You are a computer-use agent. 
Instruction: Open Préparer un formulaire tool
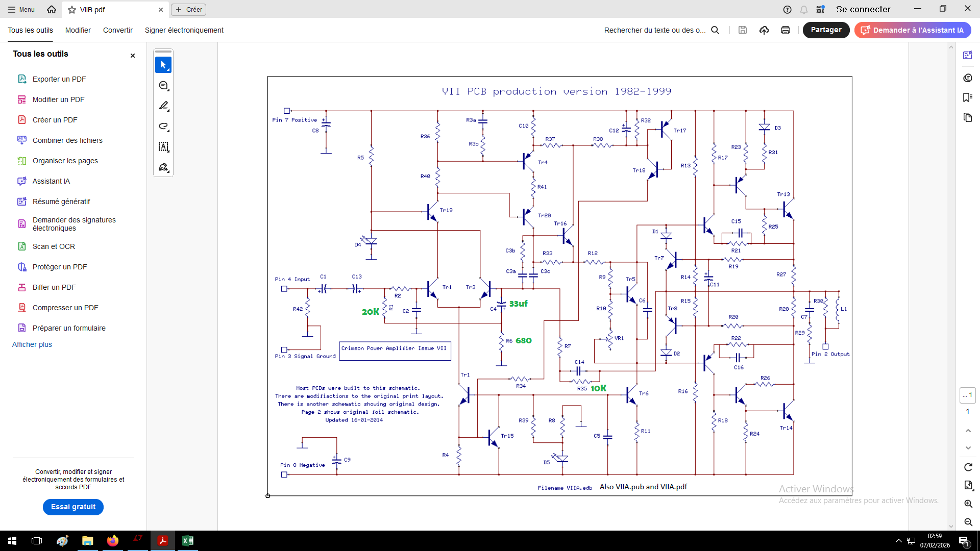click(69, 328)
